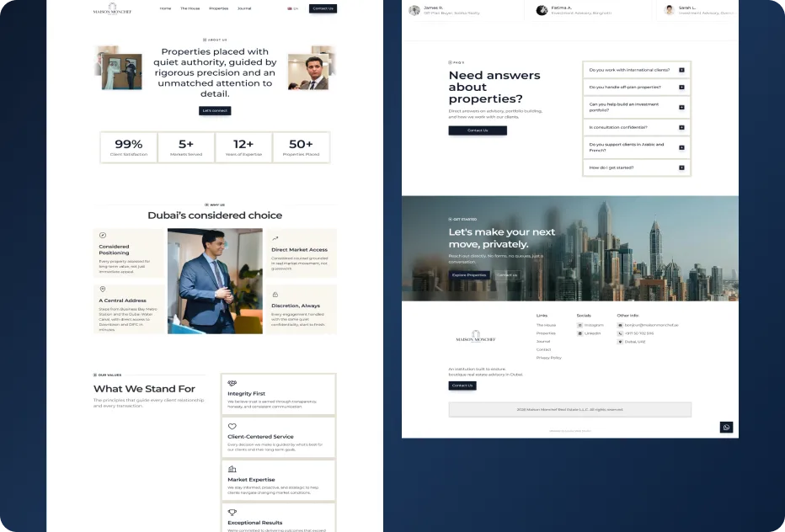Expand the off-plan properties FAQ plus icon
Screen dimensions: 785x532
pyautogui.click(x=681, y=87)
